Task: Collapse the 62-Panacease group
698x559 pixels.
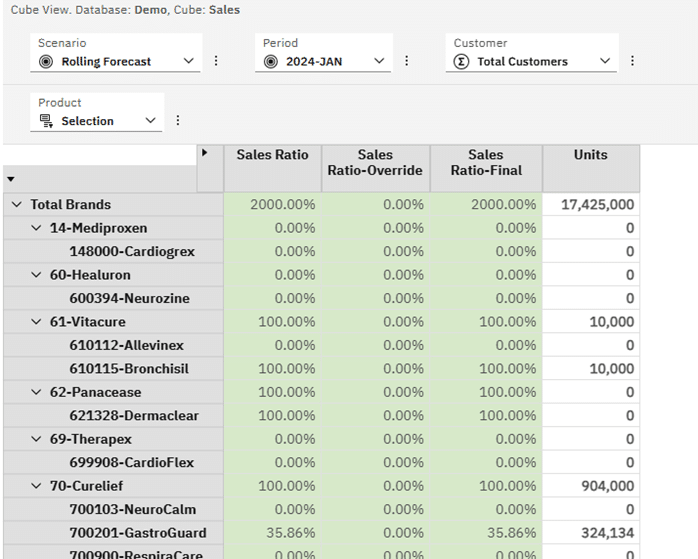Action: 36,392
